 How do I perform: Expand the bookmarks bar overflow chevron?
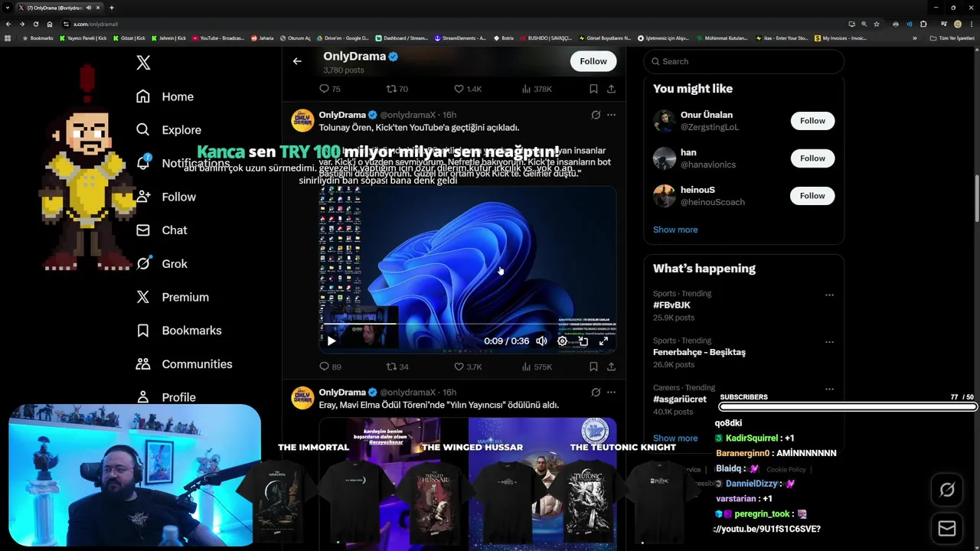pos(914,37)
